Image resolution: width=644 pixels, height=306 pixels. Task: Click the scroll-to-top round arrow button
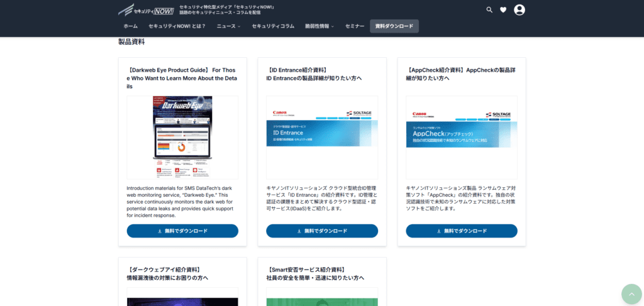(x=631, y=294)
